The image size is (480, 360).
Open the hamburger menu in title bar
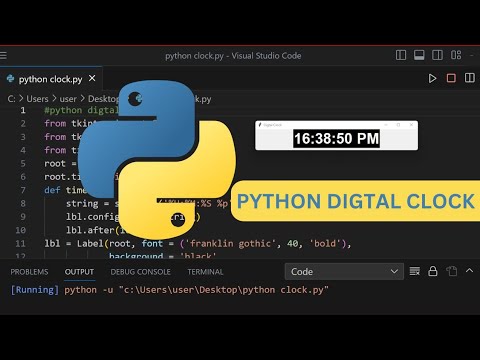click(x=3, y=55)
